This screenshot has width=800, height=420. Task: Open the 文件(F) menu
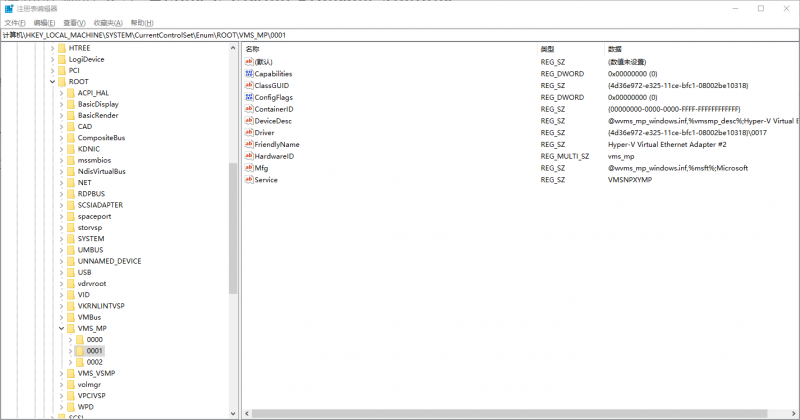[15, 22]
